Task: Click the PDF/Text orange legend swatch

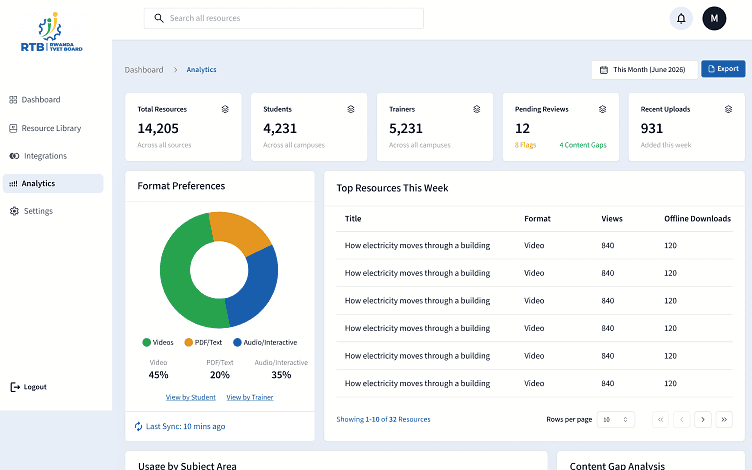Action: (188, 342)
